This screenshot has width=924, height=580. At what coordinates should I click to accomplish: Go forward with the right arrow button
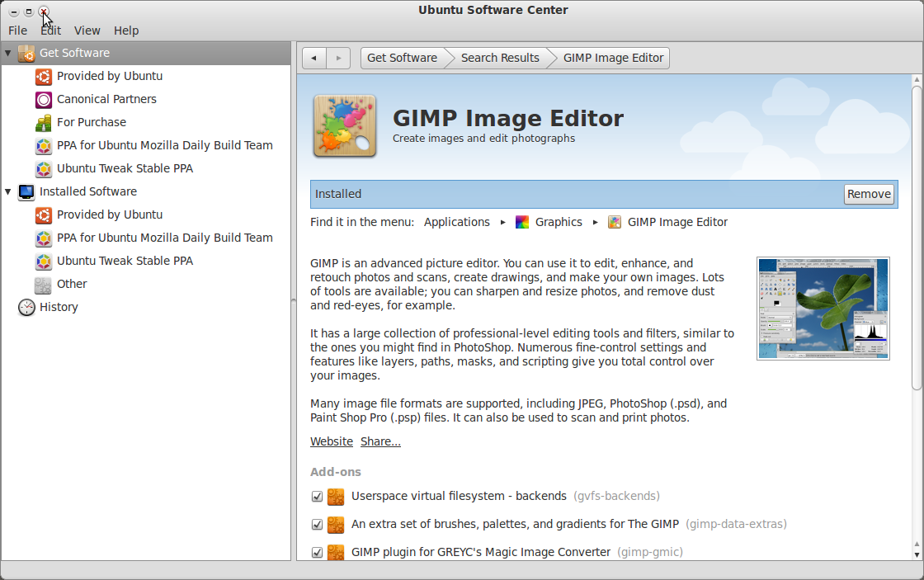click(338, 59)
